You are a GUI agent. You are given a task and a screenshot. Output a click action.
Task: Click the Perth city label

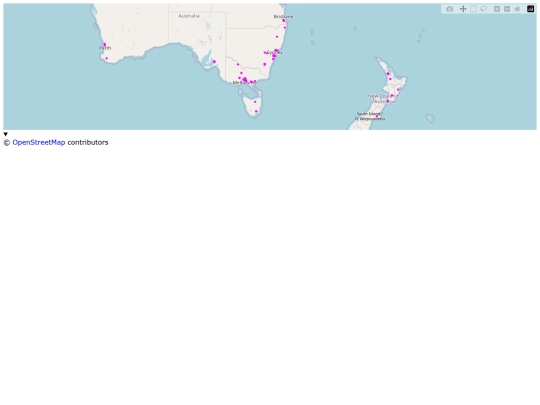coord(105,48)
